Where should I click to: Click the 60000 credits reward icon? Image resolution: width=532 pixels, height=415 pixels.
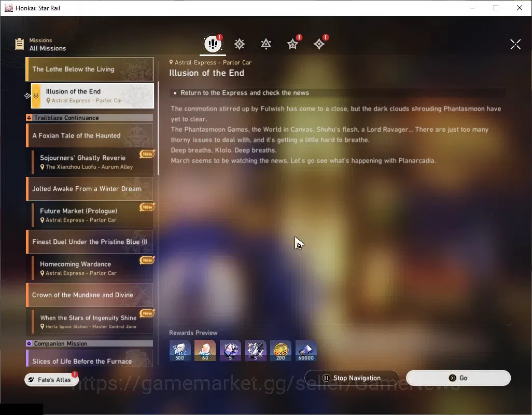click(306, 351)
